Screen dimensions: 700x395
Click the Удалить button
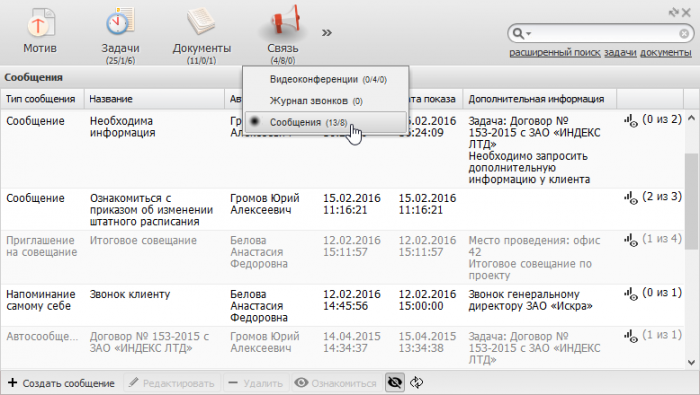(x=256, y=383)
